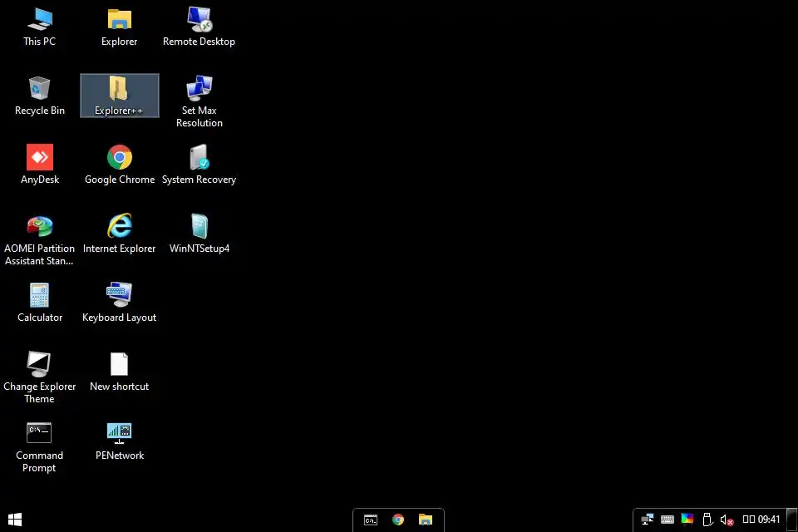Click the keyboard tray icon
Image resolution: width=798 pixels, height=532 pixels.
tap(667, 520)
